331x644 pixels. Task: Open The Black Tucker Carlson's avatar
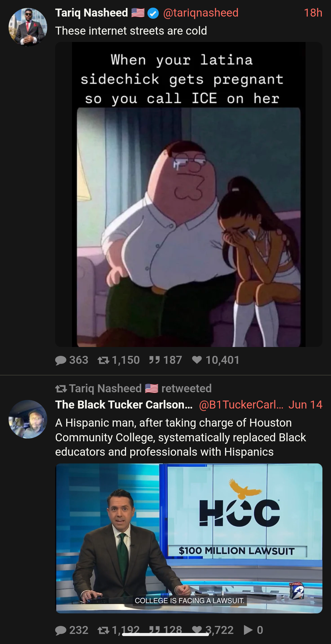[x=28, y=419]
